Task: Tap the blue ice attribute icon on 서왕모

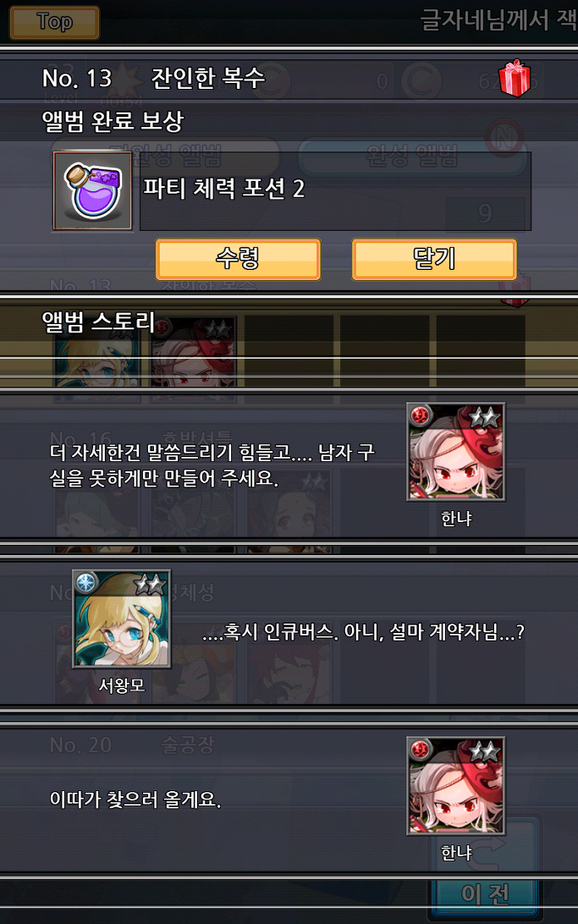Action: [x=86, y=583]
